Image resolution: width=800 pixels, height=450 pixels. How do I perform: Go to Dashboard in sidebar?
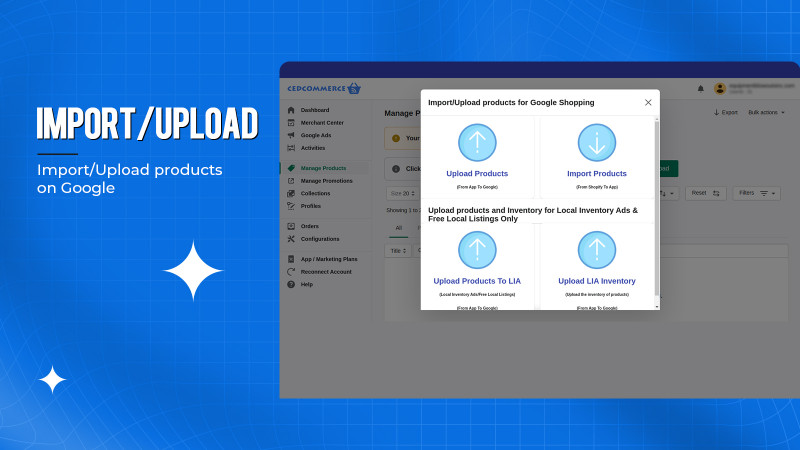[314, 110]
